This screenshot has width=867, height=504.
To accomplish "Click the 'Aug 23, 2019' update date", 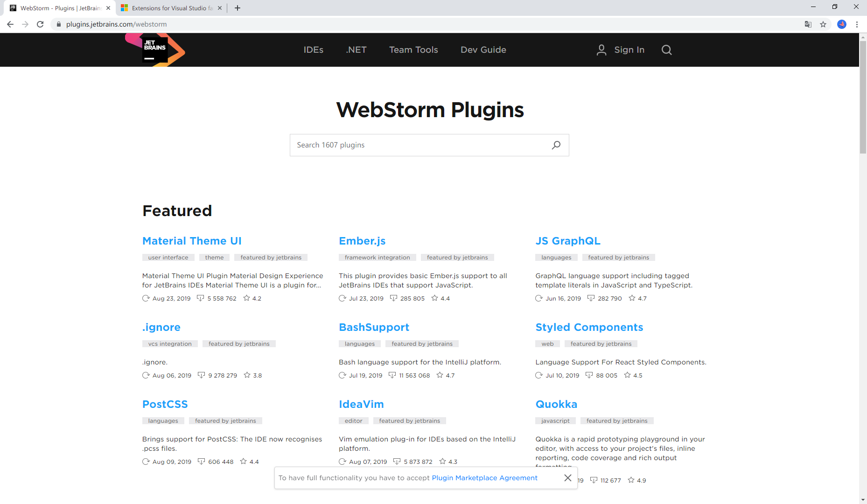I will pos(171,299).
